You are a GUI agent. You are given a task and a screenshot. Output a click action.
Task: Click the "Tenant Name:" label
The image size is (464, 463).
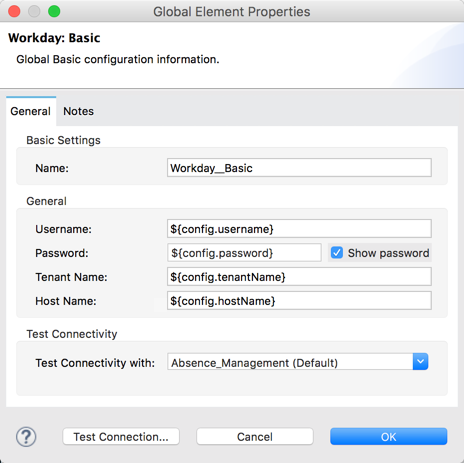tap(71, 277)
